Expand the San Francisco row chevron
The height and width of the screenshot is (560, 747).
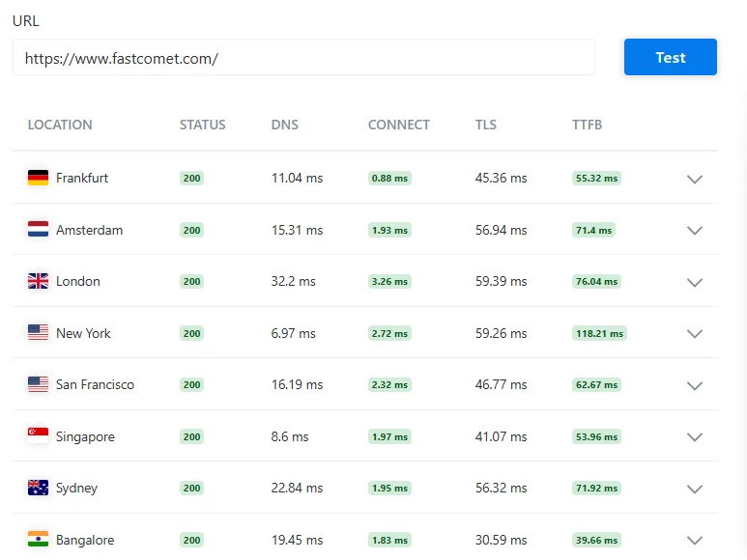(695, 385)
